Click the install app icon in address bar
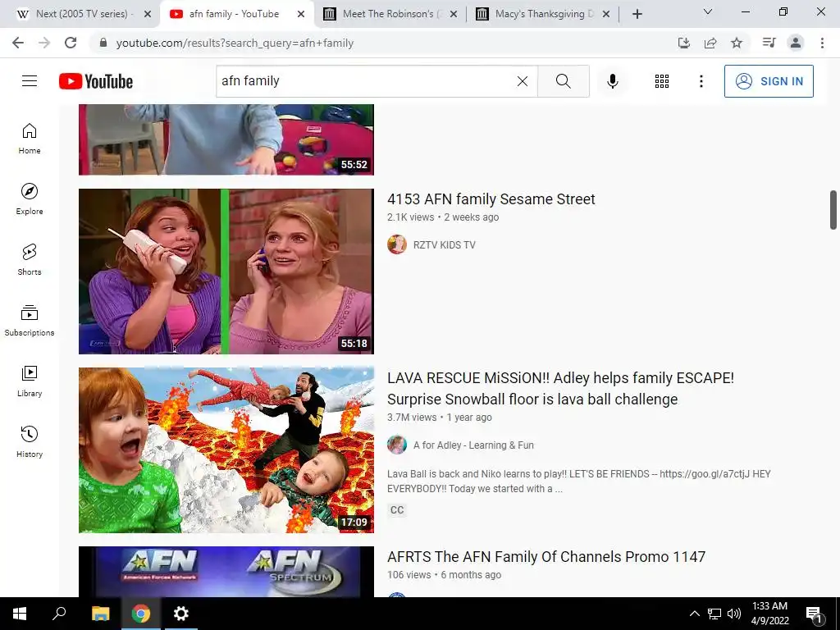Screen dimensions: 840x630 coord(683,43)
